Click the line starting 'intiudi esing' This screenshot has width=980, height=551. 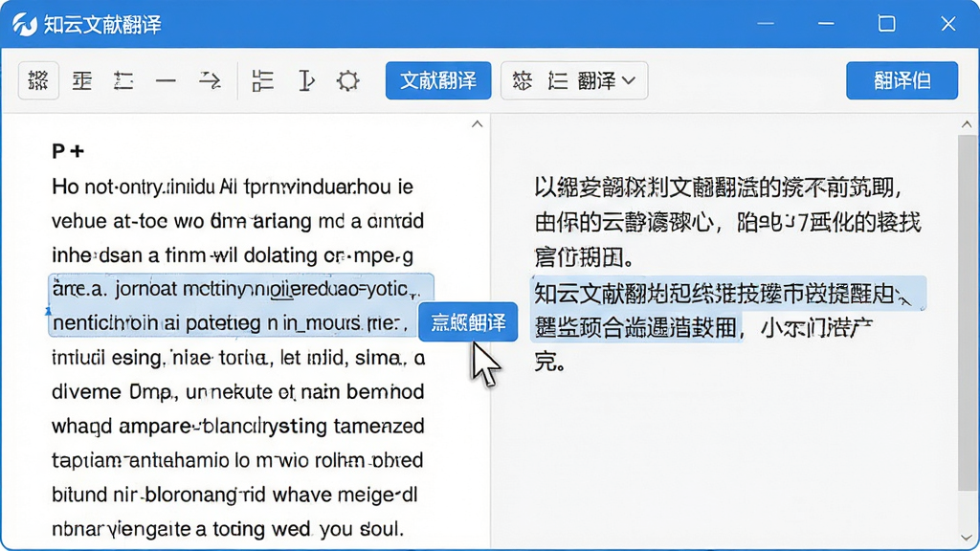pyautogui.click(x=238, y=358)
